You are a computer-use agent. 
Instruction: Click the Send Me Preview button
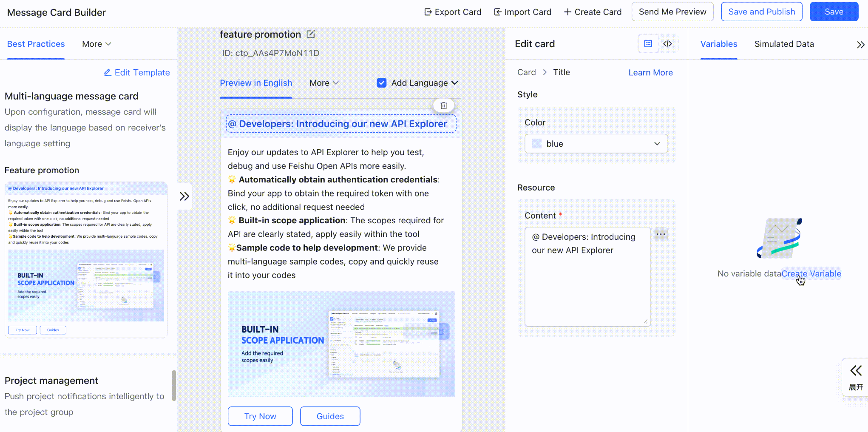(x=672, y=11)
